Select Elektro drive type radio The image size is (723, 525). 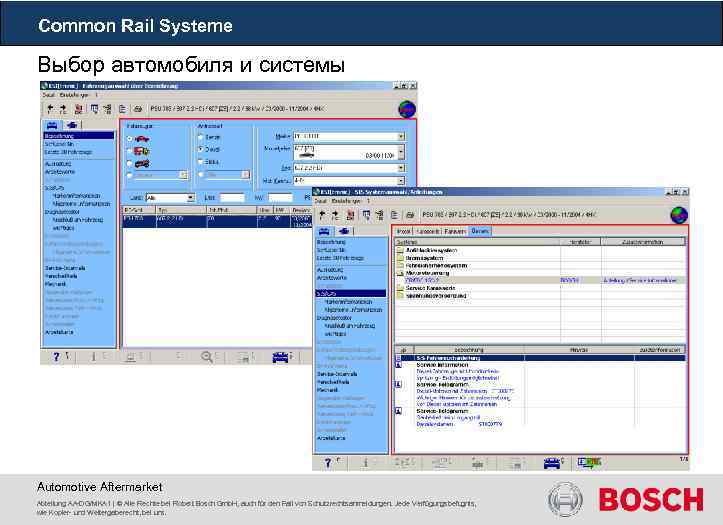point(201,162)
